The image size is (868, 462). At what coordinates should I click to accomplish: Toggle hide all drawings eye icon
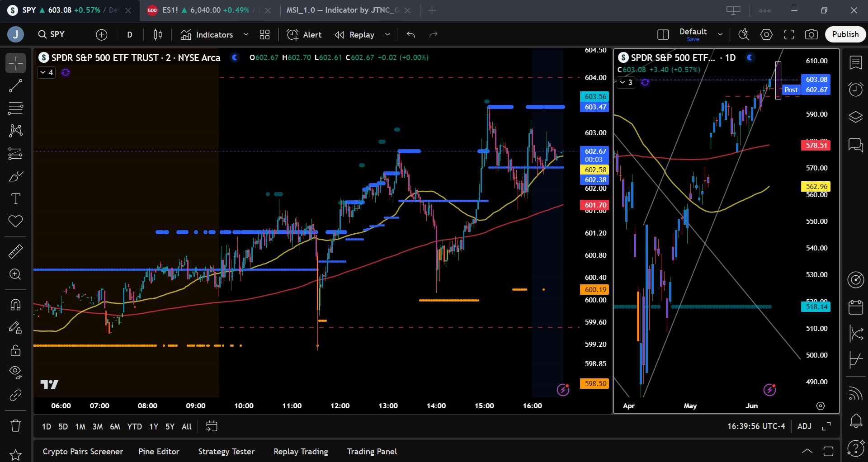[x=15, y=372]
